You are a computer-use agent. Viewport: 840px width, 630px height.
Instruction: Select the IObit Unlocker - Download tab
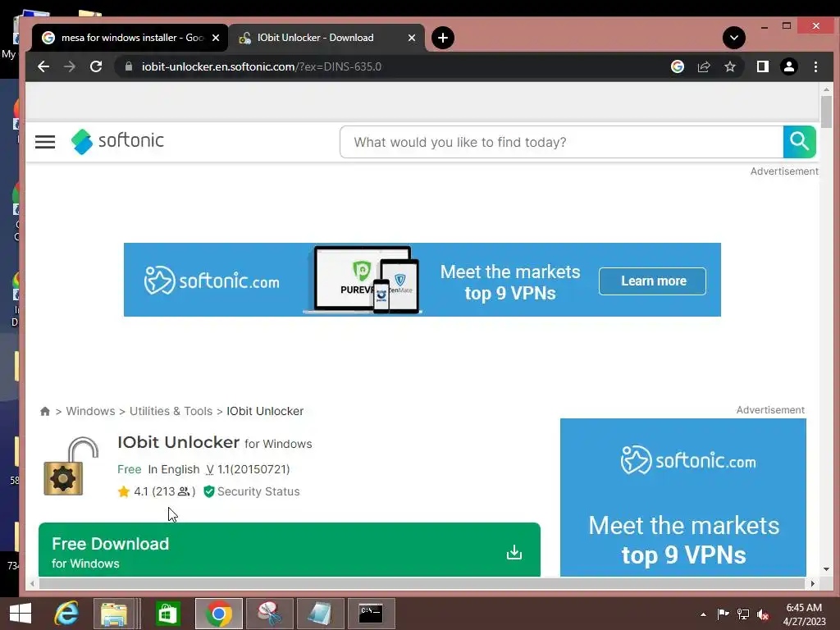coord(326,38)
